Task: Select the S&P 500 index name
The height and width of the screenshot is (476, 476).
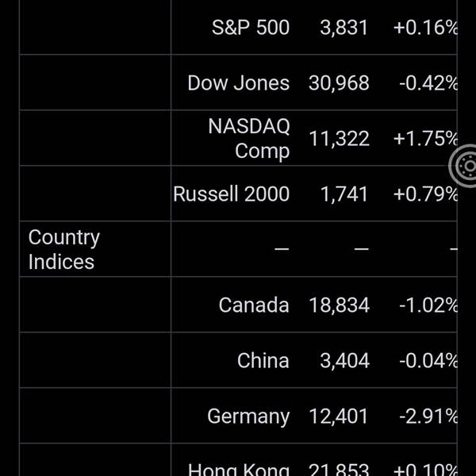Action: 251,28
